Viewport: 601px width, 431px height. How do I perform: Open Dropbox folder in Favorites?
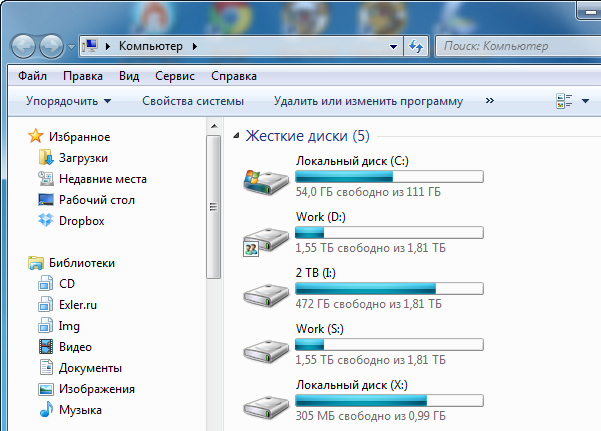(81, 221)
